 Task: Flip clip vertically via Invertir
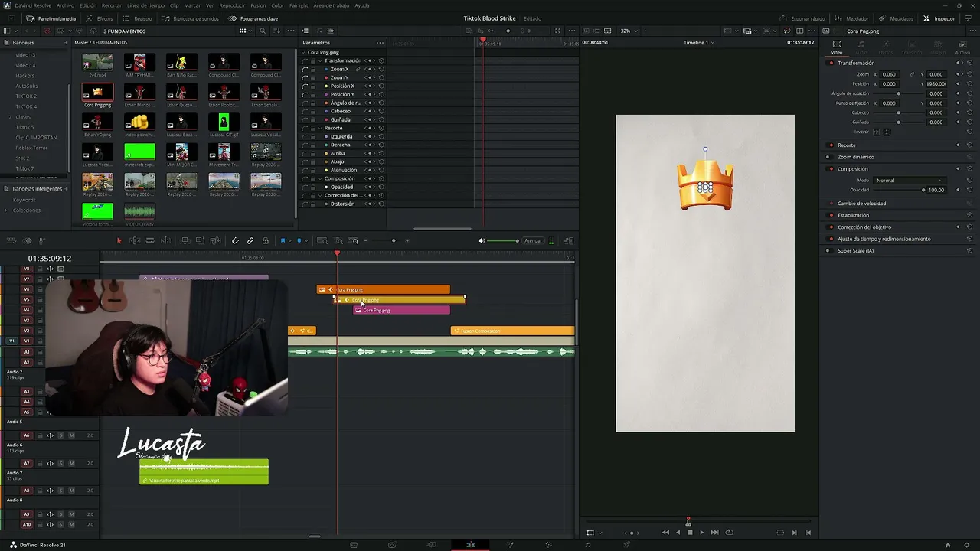coord(887,132)
